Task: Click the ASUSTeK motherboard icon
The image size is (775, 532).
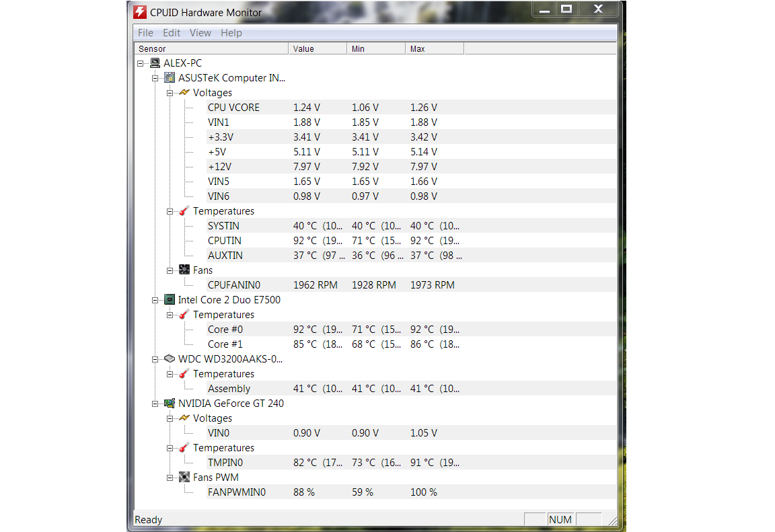Action: pos(170,78)
